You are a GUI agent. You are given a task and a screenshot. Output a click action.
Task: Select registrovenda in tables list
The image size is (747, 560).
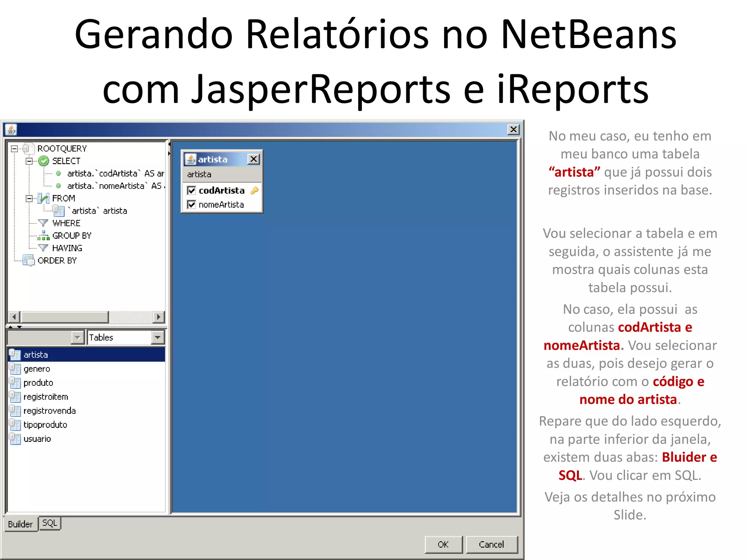(86, 411)
